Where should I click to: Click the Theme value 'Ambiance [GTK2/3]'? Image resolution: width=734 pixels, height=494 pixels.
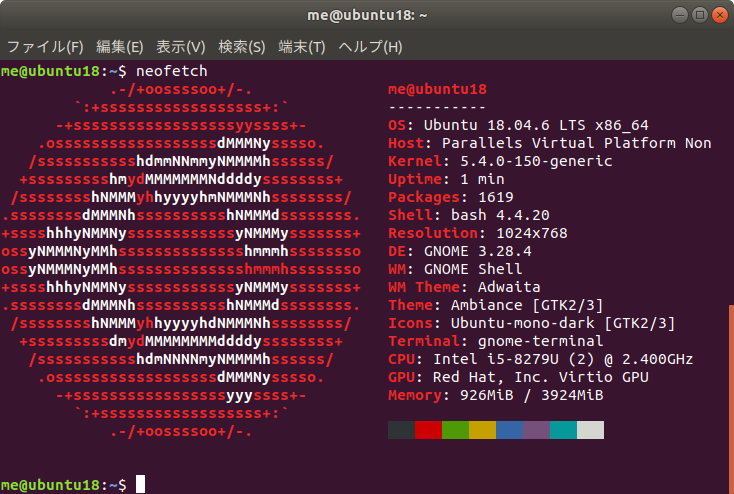tap(527, 305)
